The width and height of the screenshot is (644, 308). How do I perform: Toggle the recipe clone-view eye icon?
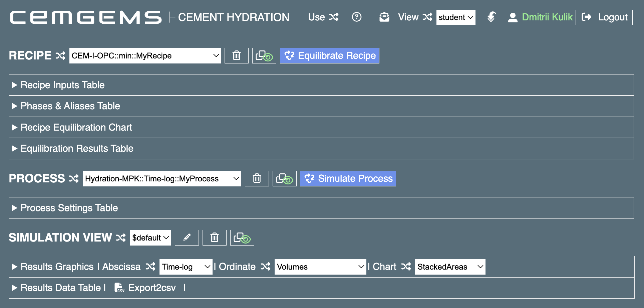(264, 55)
